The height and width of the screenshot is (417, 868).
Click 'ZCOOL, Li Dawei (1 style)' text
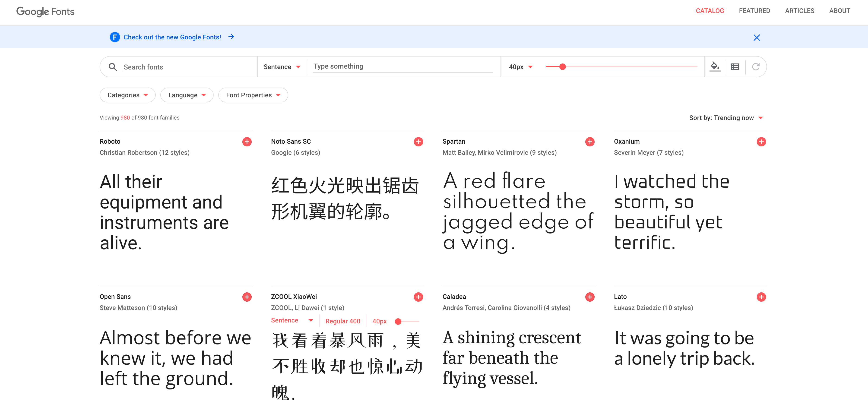[307, 308]
